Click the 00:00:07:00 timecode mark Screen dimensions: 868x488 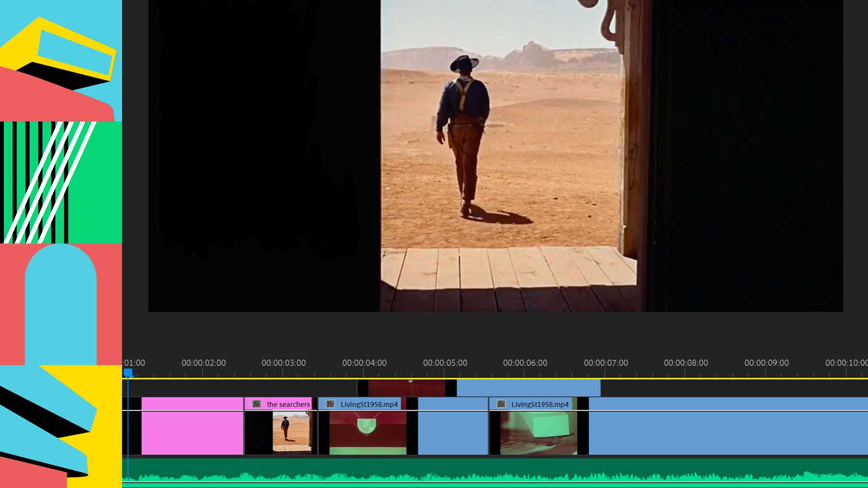[605, 363]
